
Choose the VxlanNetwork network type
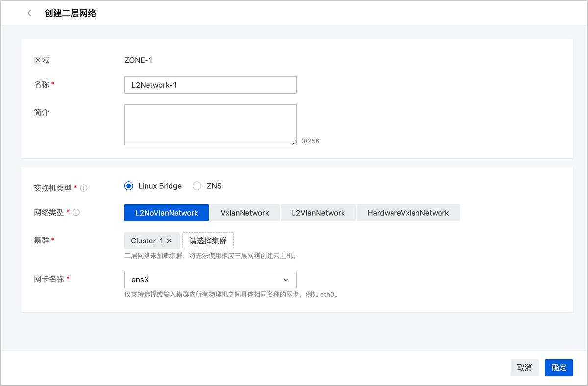click(245, 213)
